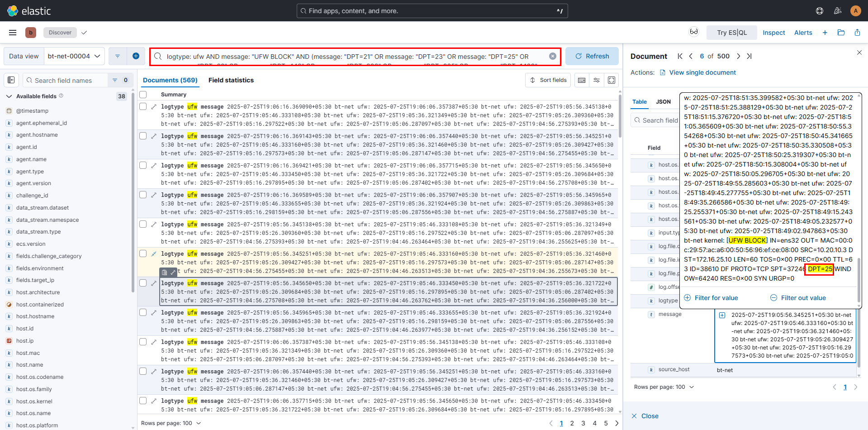Focus the global search bar
The width and height of the screenshot is (868, 430).
pos(432,11)
